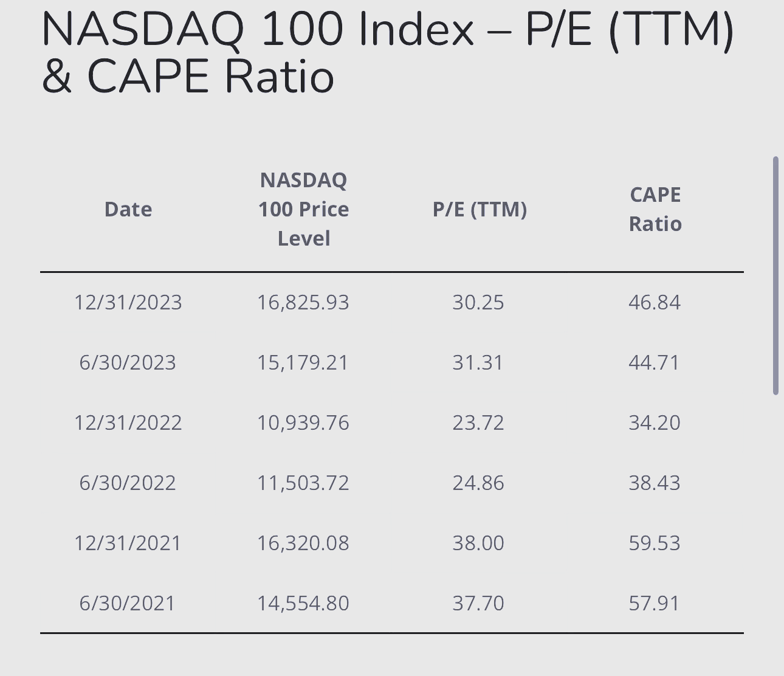Click the 59.53 CAPE ratio value

pos(655,543)
